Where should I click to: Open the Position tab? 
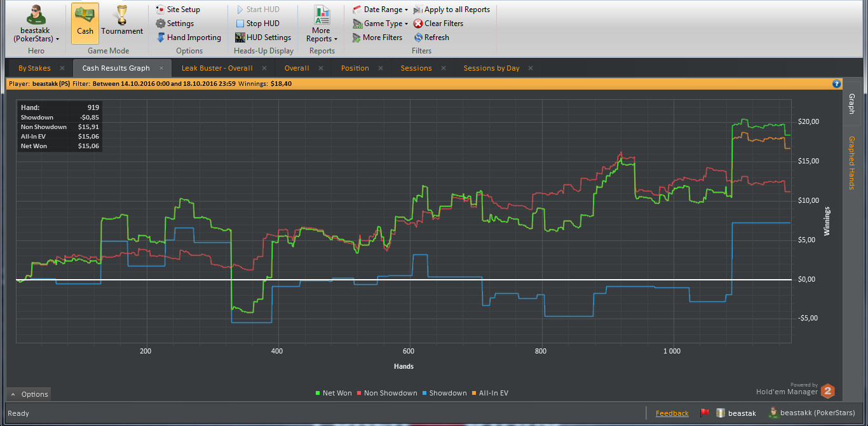click(x=355, y=68)
